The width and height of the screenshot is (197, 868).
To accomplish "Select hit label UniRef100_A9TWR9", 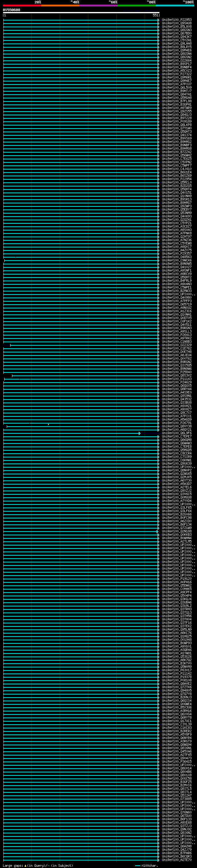I will click(176, 108).
